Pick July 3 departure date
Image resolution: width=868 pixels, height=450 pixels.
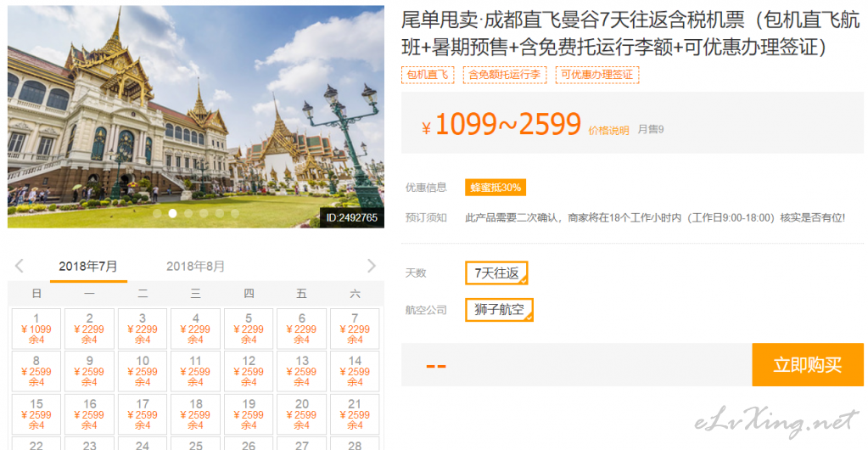coord(143,329)
